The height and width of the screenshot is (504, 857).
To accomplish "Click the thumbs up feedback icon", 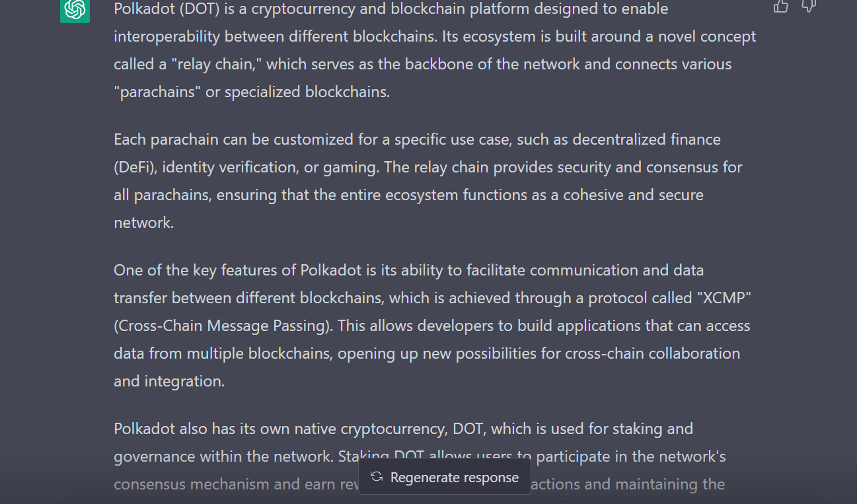I will tap(781, 6).
